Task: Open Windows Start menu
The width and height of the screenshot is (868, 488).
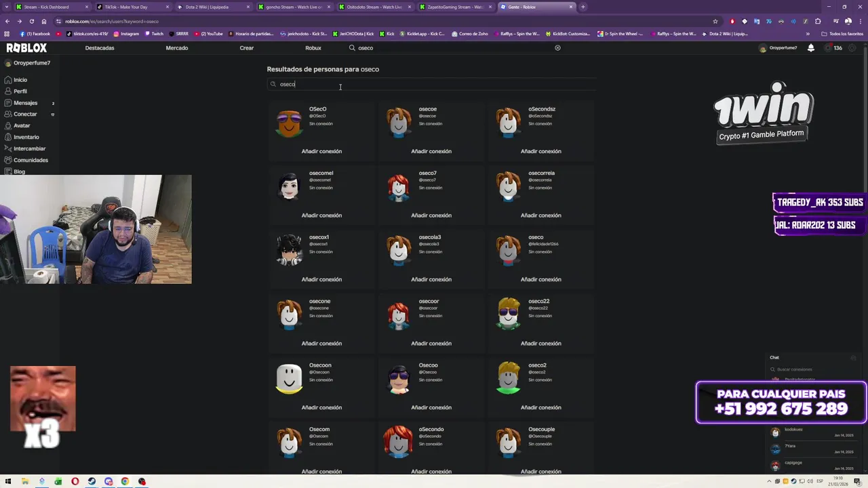Action: click(x=8, y=482)
